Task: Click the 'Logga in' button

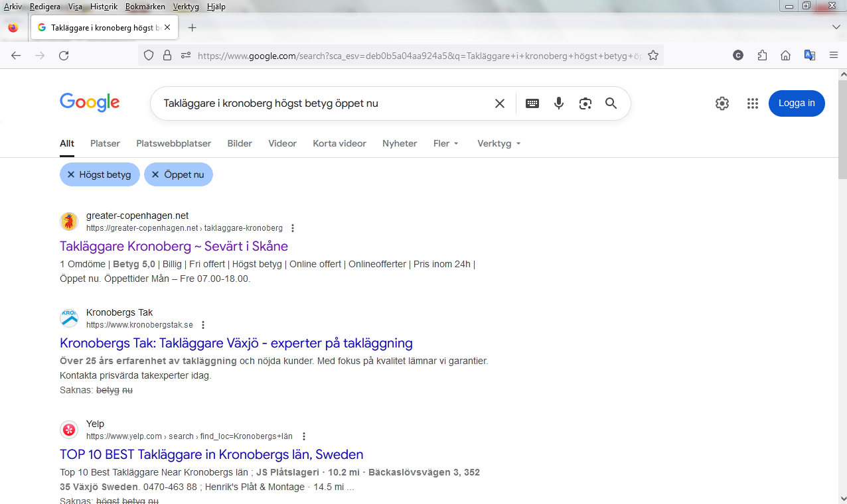Action: tap(797, 103)
